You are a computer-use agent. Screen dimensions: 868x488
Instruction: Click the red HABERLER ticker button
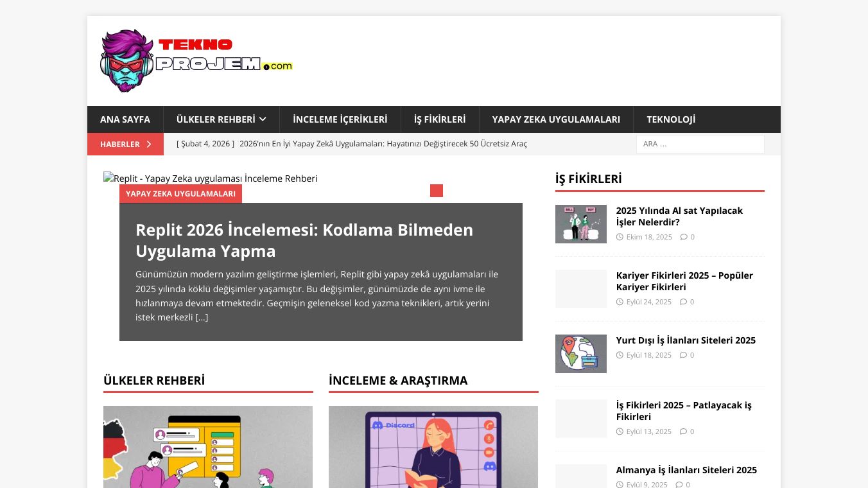[x=126, y=144]
